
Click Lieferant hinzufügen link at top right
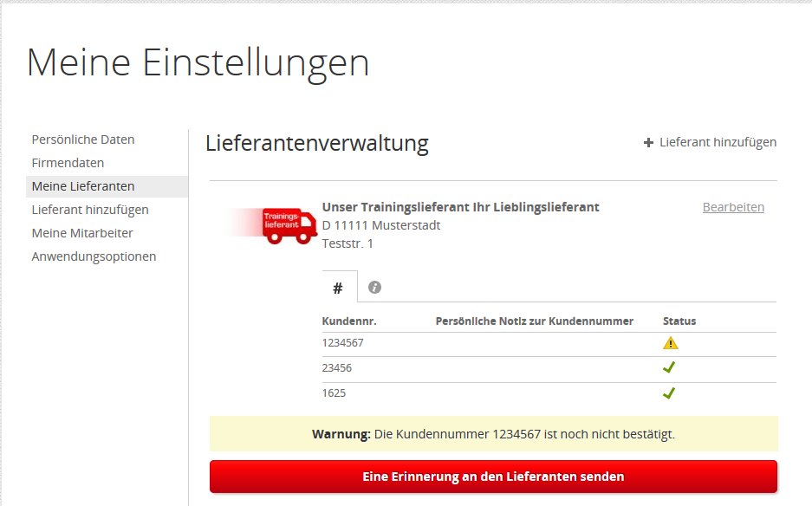718,142
